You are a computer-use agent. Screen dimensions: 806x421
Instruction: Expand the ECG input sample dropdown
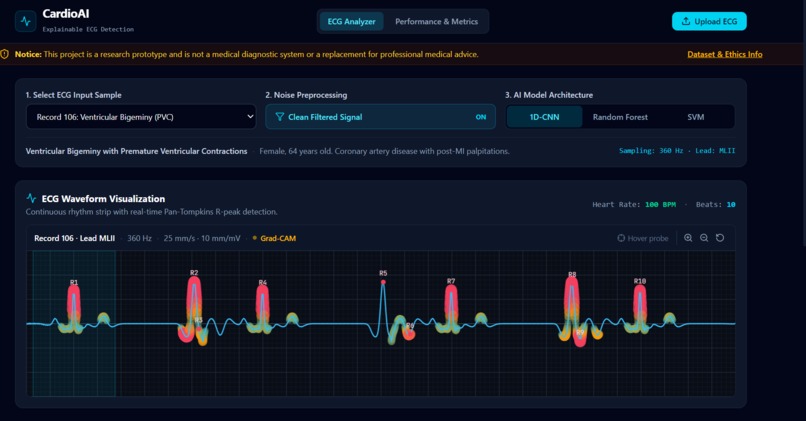coord(141,117)
